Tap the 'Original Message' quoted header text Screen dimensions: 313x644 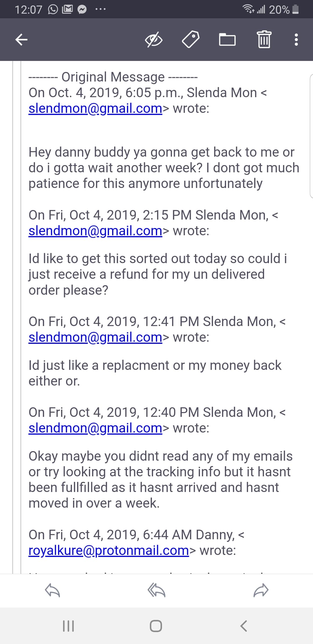tap(113, 77)
